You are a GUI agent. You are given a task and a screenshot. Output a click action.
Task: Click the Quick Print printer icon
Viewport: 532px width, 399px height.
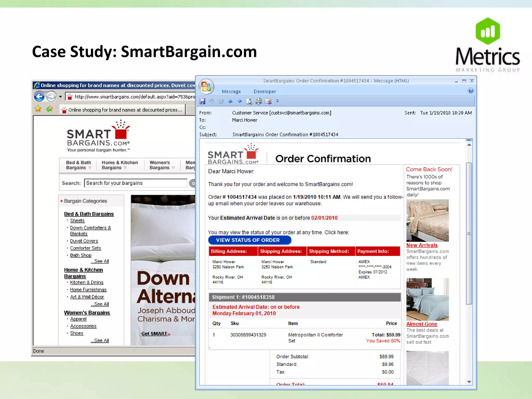click(258, 101)
